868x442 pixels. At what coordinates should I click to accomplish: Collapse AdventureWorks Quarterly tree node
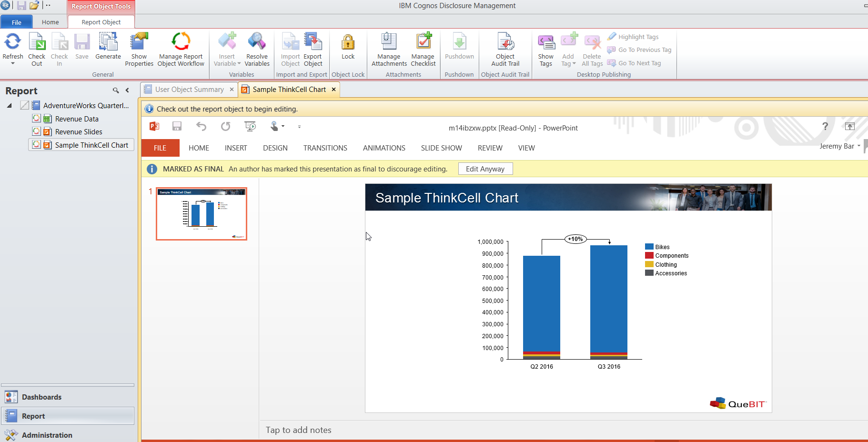[10, 106]
